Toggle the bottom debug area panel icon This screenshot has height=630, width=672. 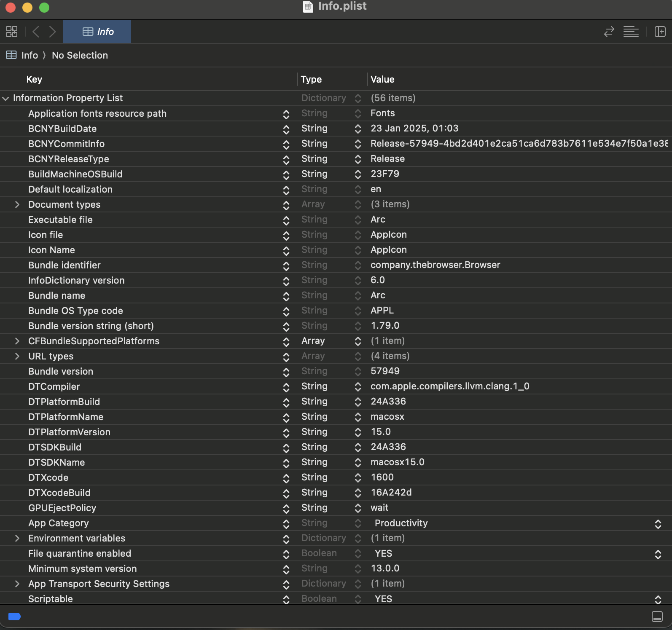(657, 617)
